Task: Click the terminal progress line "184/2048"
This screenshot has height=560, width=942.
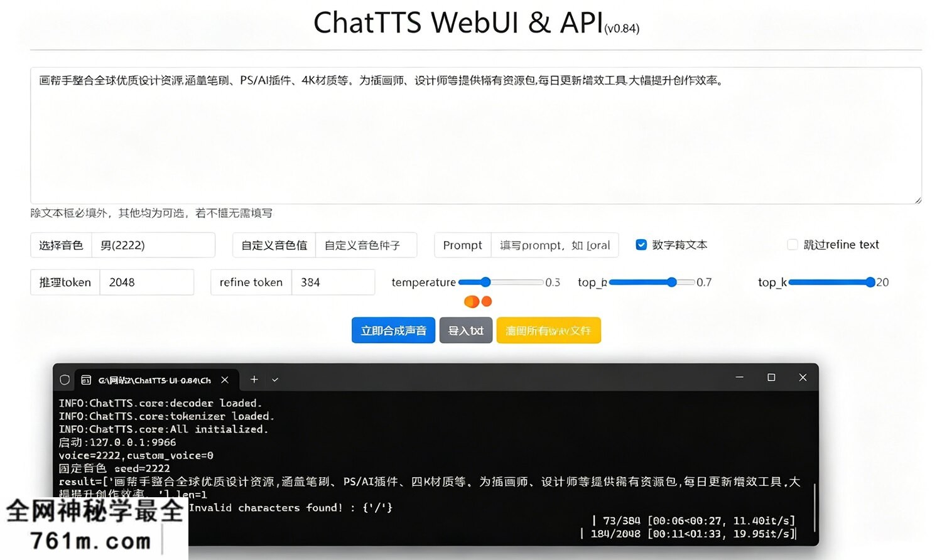Action: click(x=688, y=534)
